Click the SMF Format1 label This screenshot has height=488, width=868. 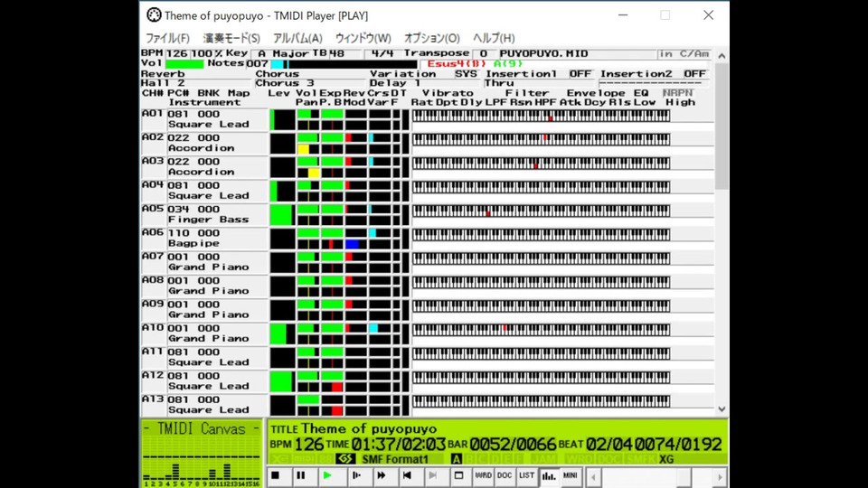(395, 459)
